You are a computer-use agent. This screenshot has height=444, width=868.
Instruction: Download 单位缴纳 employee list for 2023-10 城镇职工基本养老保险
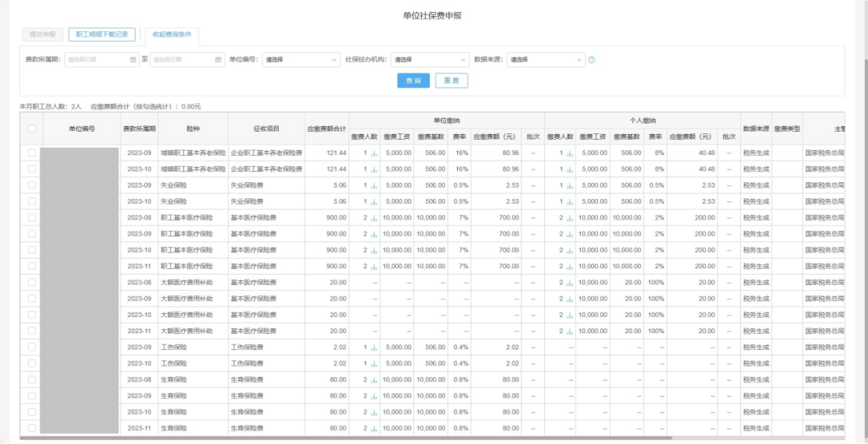[374, 169]
